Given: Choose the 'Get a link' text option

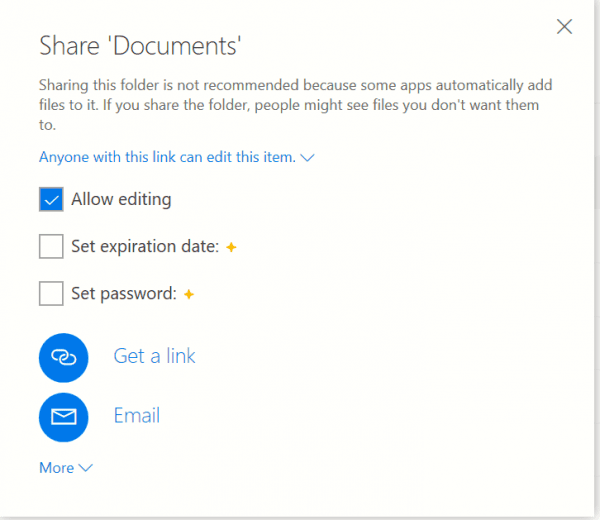Looking at the screenshot, I should pyautogui.click(x=154, y=356).
